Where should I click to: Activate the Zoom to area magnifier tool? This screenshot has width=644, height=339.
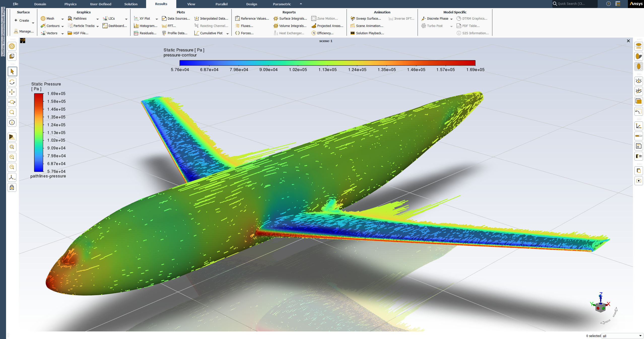[12, 112]
